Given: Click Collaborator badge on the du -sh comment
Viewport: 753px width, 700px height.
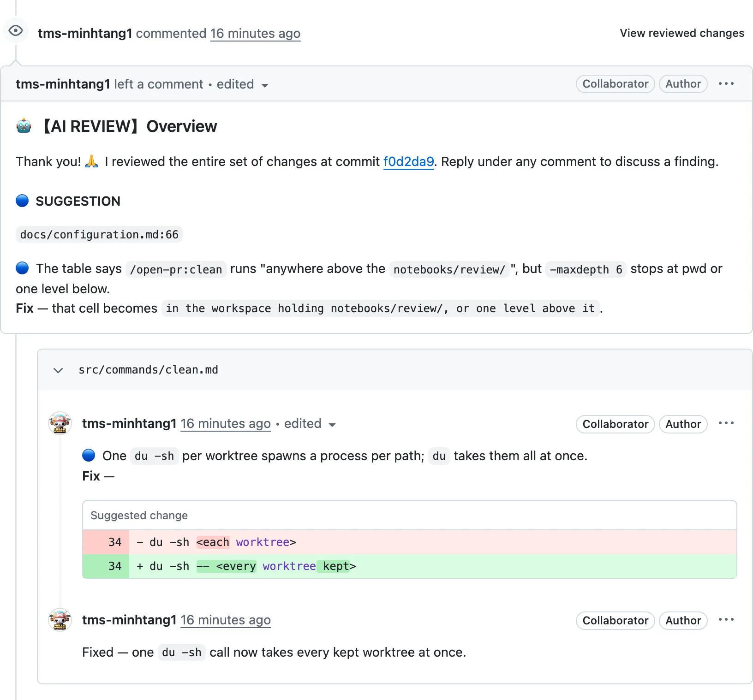Looking at the screenshot, I should point(616,424).
